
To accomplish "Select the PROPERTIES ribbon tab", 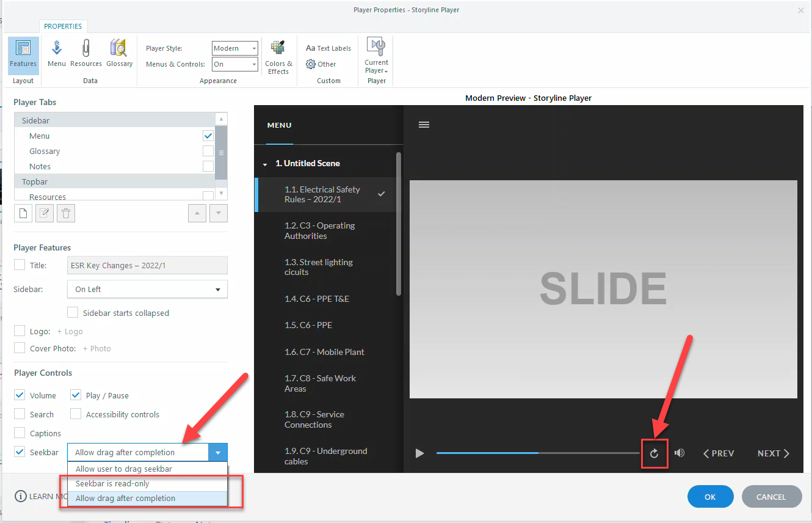I will [63, 26].
